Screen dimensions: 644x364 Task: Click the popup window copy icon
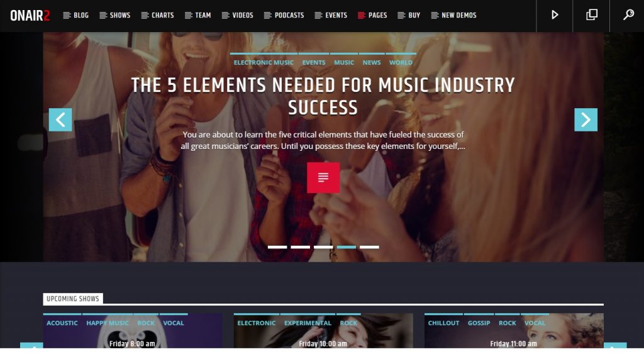(x=591, y=15)
